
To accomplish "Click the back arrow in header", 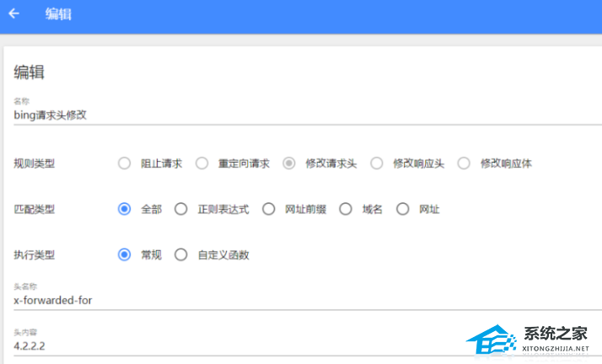I will click(x=13, y=13).
